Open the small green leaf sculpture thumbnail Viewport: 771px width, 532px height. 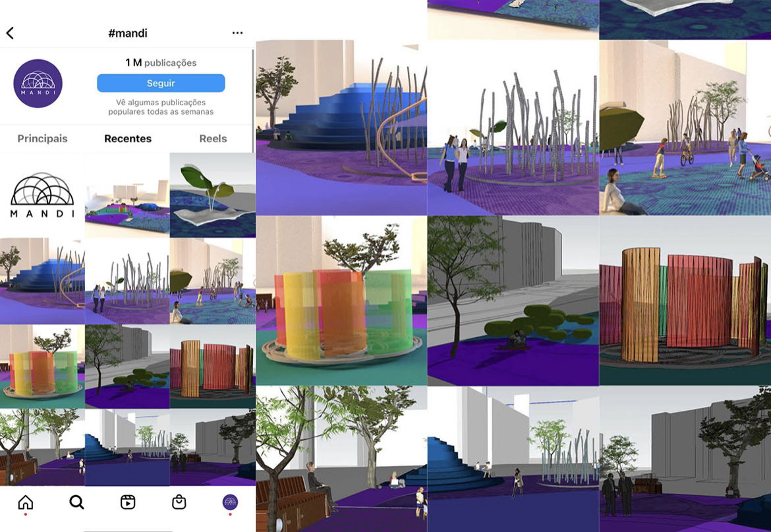(x=213, y=195)
